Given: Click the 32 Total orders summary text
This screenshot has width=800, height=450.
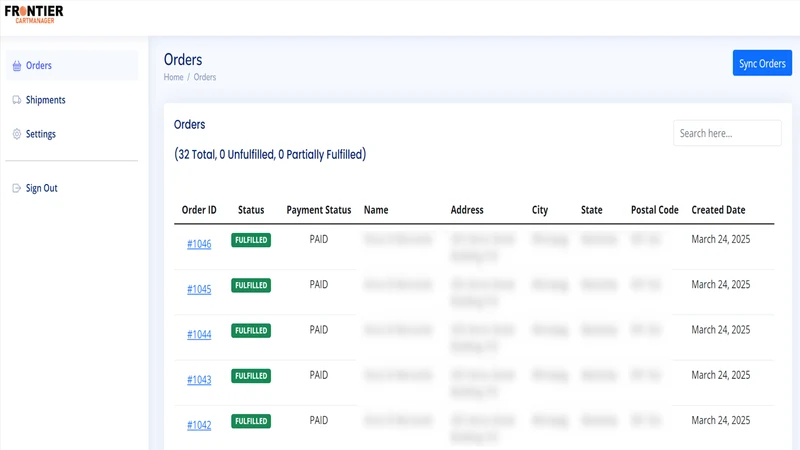Looking at the screenshot, I should pos(270,155).
